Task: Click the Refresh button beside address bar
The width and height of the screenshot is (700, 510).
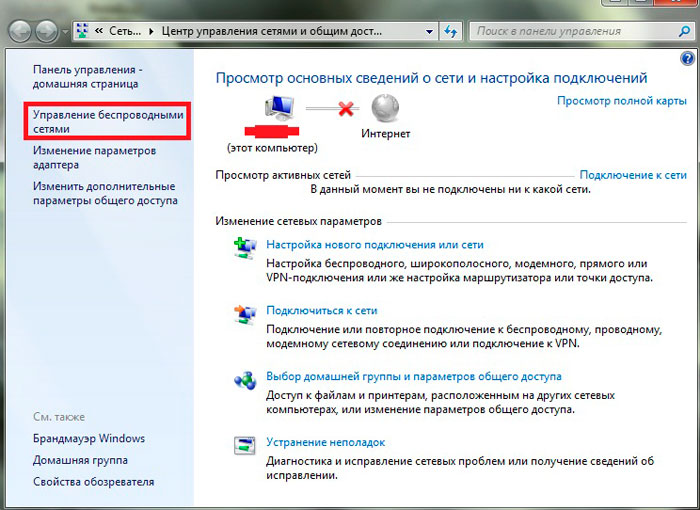Action: tap(450, 31)
